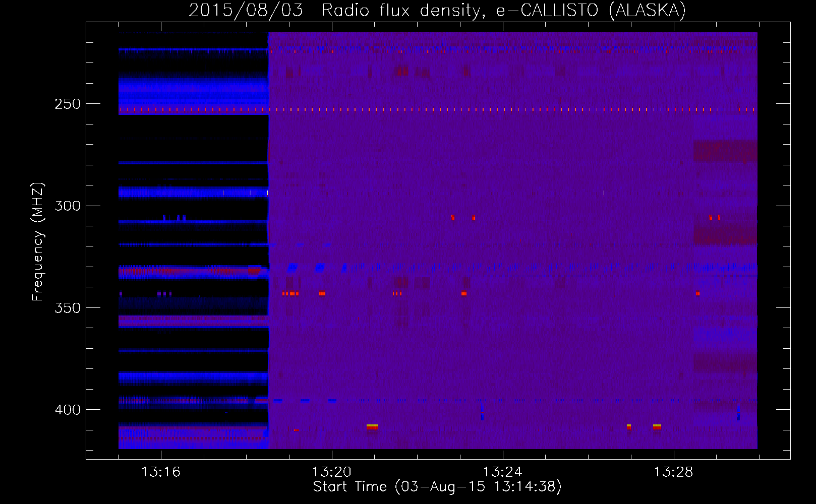Click the plot title 'Radio flux density, e-CALLISTO (ALASKA)'
Viewport: 816px width, 504px height.
tap(503, 10)
